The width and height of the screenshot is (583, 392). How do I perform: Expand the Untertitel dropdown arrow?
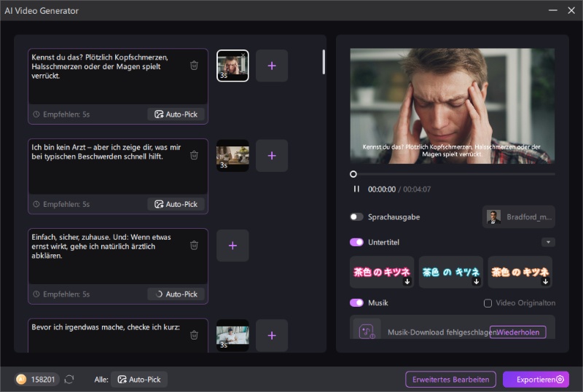tap(548, 242)
